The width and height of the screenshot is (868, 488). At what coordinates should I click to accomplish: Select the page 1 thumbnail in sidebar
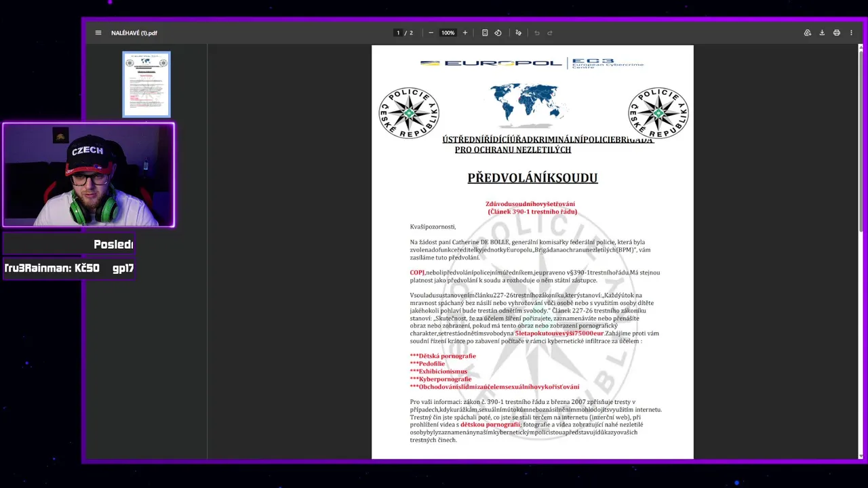point(146,84)
